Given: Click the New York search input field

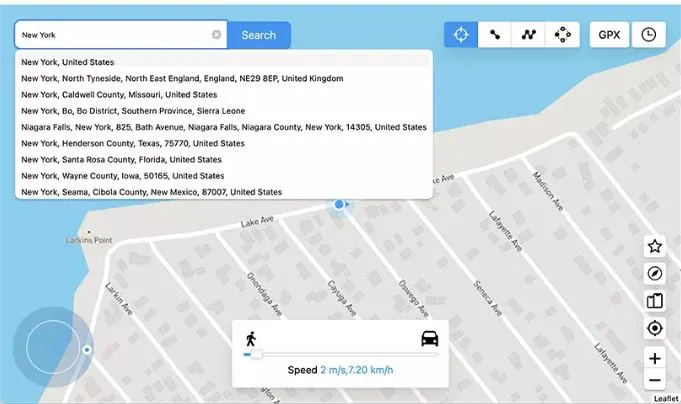Looking at the screenshot, I should [110, 35].
